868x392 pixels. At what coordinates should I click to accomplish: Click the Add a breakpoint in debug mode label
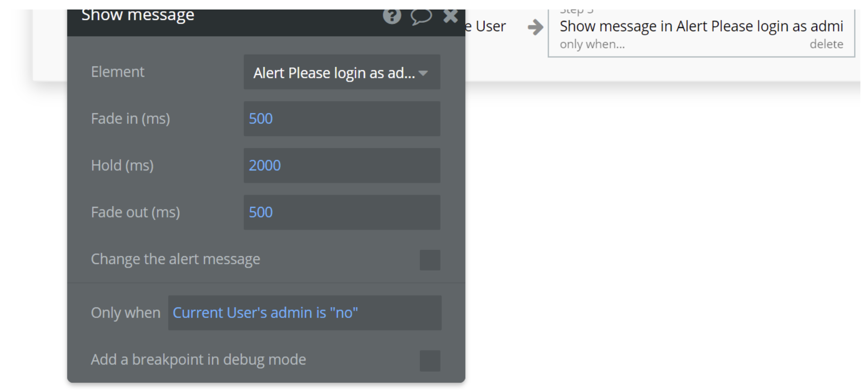coord(198,360)
